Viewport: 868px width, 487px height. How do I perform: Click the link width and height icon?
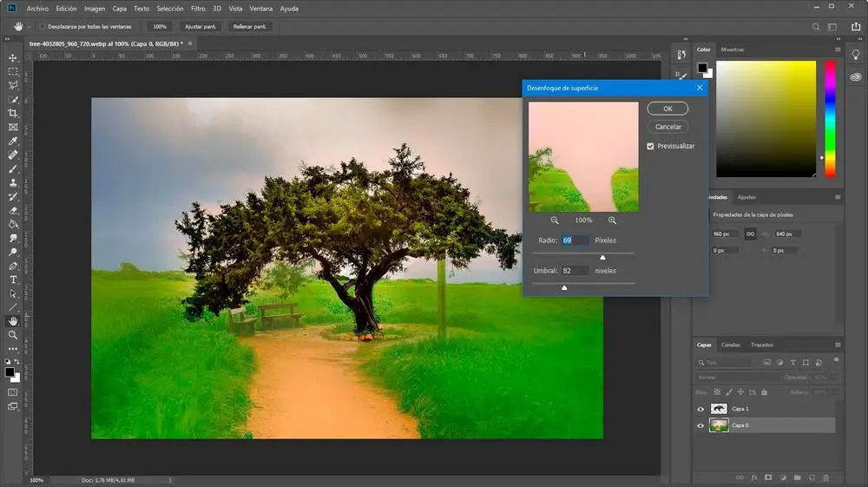coord(750,234)
